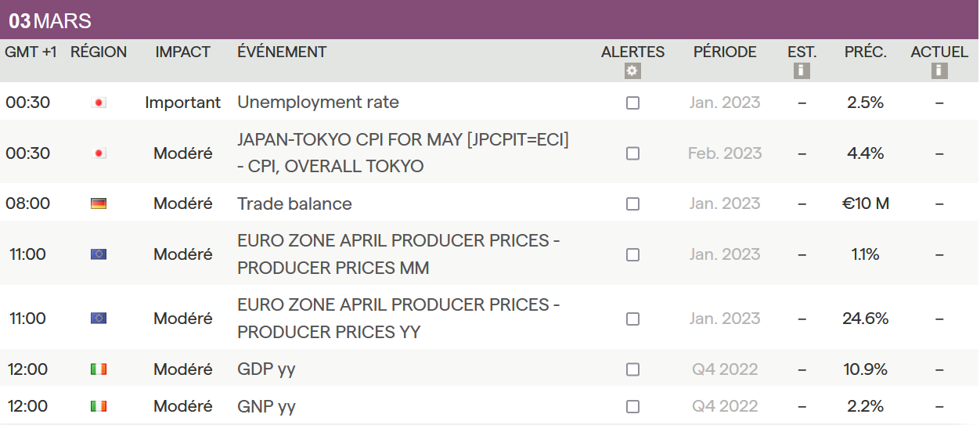
Task: Open the Trade balance event details
Action: 294,203
